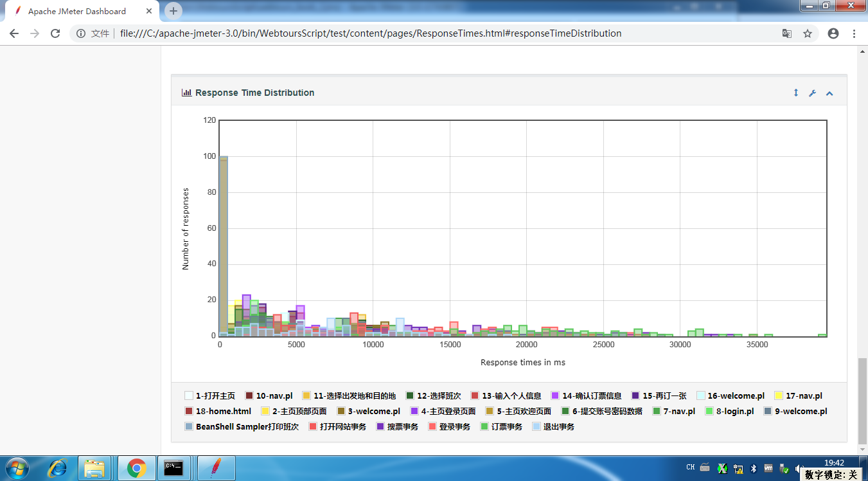868x481 pixels.
Task: Open a new browser tab
Action: point(173,11)
